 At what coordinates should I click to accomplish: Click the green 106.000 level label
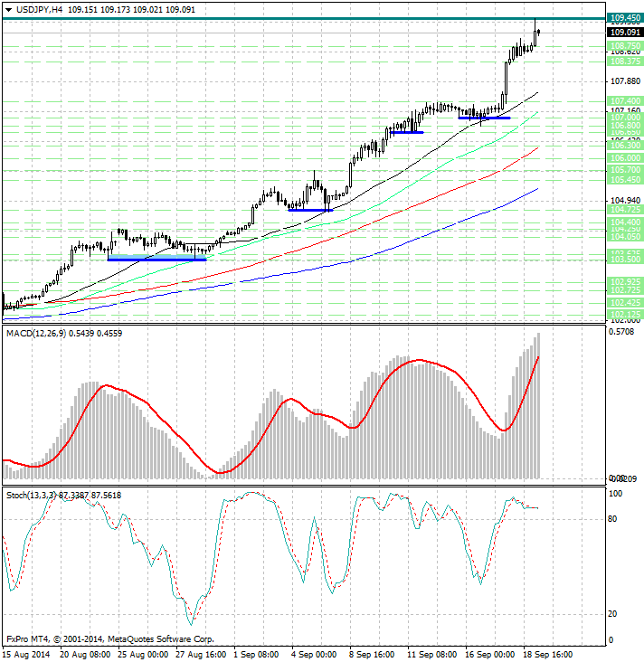tap(625, 158)
